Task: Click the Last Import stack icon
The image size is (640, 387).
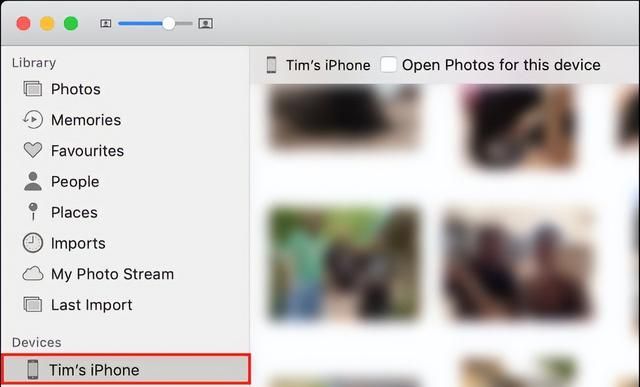Action: [x=33, y=305]
